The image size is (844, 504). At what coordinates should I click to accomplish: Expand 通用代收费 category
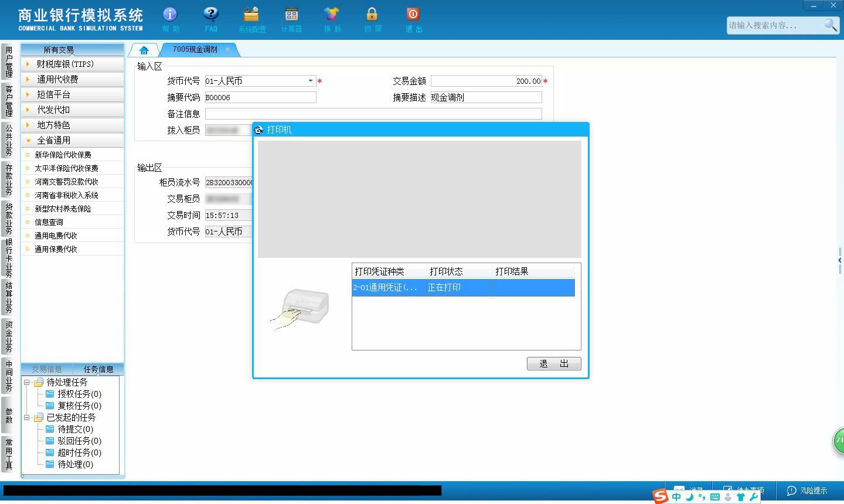72,79
